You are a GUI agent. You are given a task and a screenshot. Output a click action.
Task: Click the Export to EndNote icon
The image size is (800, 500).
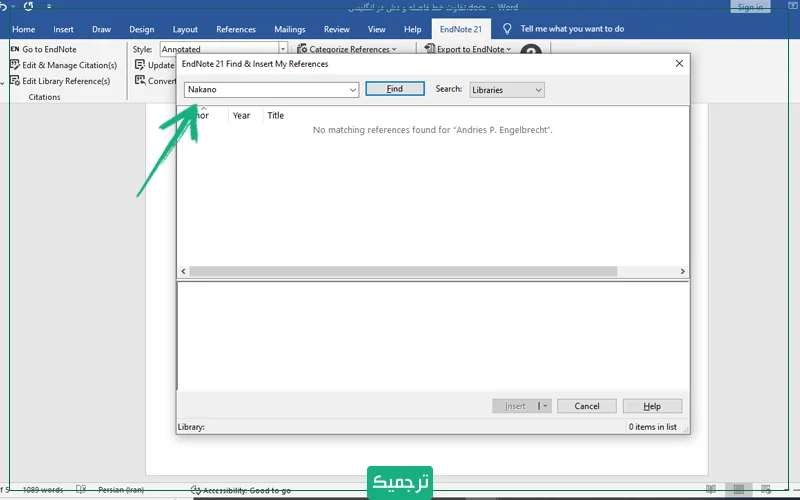(x=430, y=49)
